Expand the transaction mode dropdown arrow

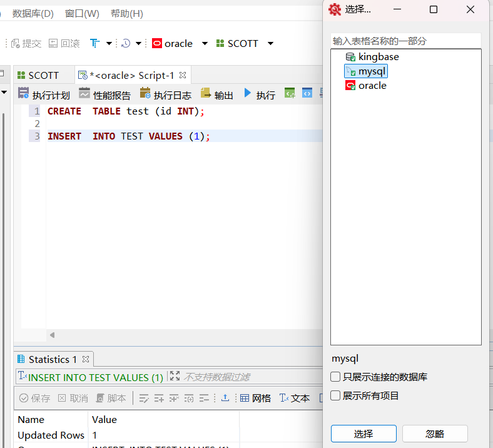point(109,44)
